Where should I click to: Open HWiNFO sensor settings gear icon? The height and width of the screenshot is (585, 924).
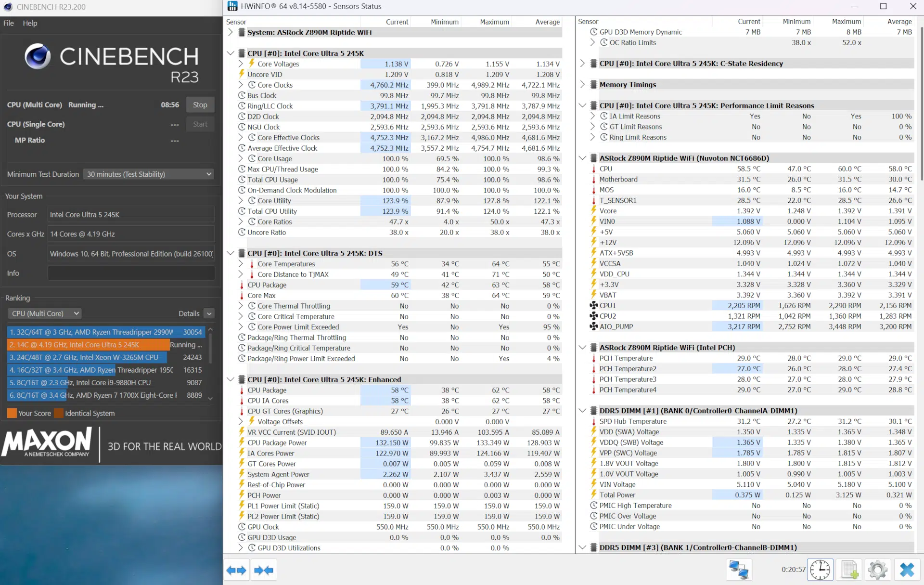pyautogui.click(x=878, y=570)
